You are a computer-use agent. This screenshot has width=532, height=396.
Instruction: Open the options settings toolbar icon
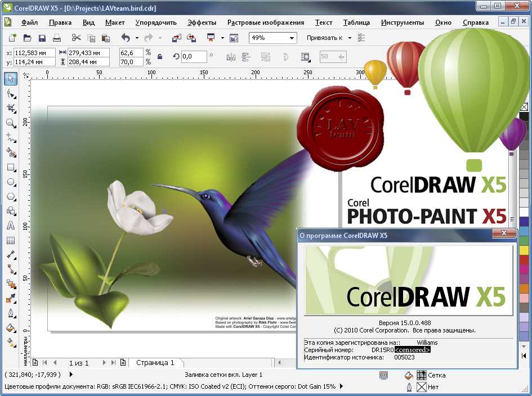[361, 38]
